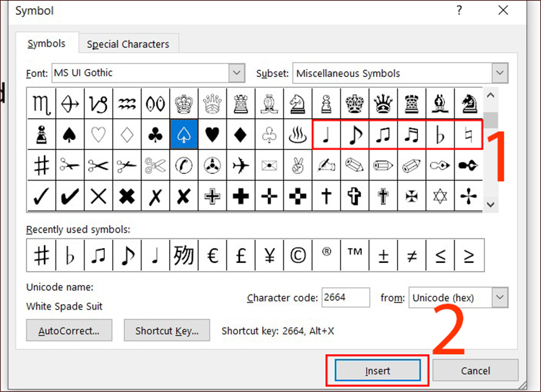
Task: Select the music natural sign symbol
Action: point(468,134)
